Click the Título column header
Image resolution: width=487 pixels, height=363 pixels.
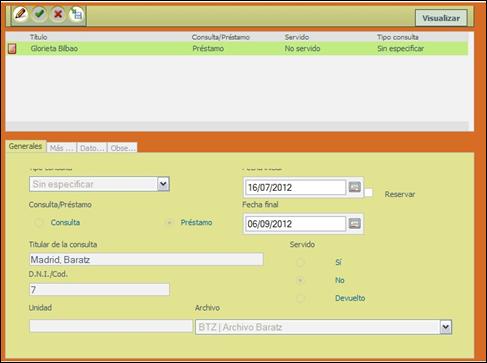(x=38, y=37)
